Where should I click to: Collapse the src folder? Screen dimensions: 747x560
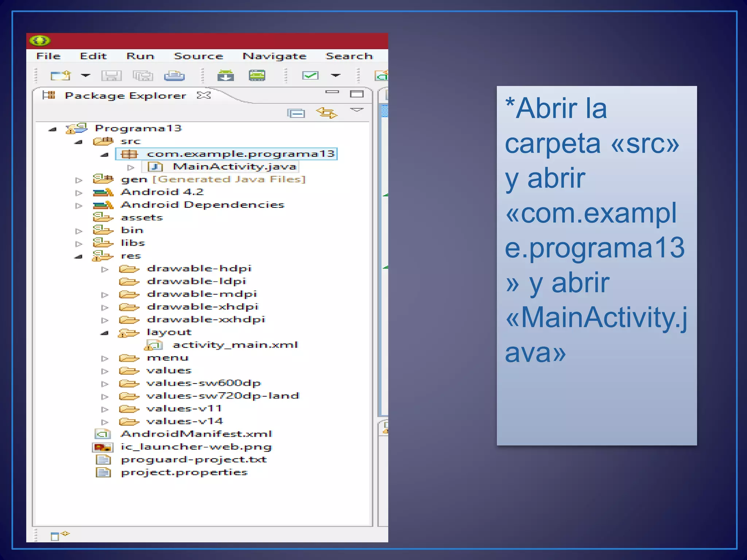coord(78,142)
